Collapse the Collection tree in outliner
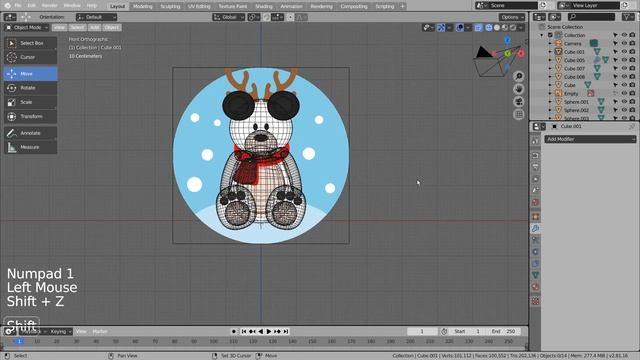Screen dimensions: 640x360 click(542, 35)
